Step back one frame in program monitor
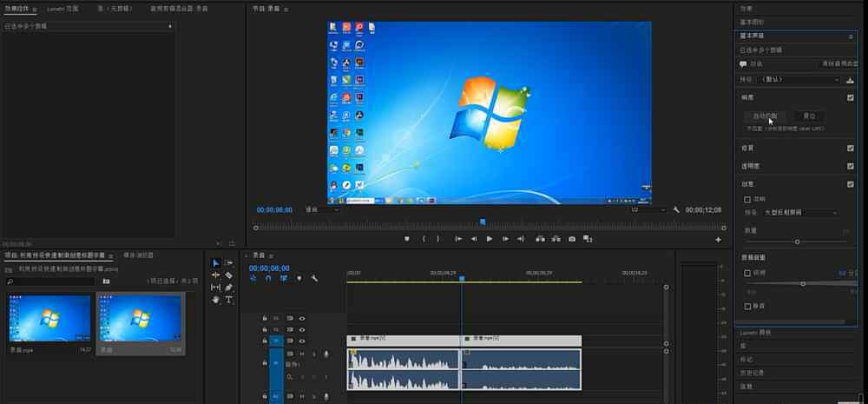 pyautogui.click(x=474, y=239)
